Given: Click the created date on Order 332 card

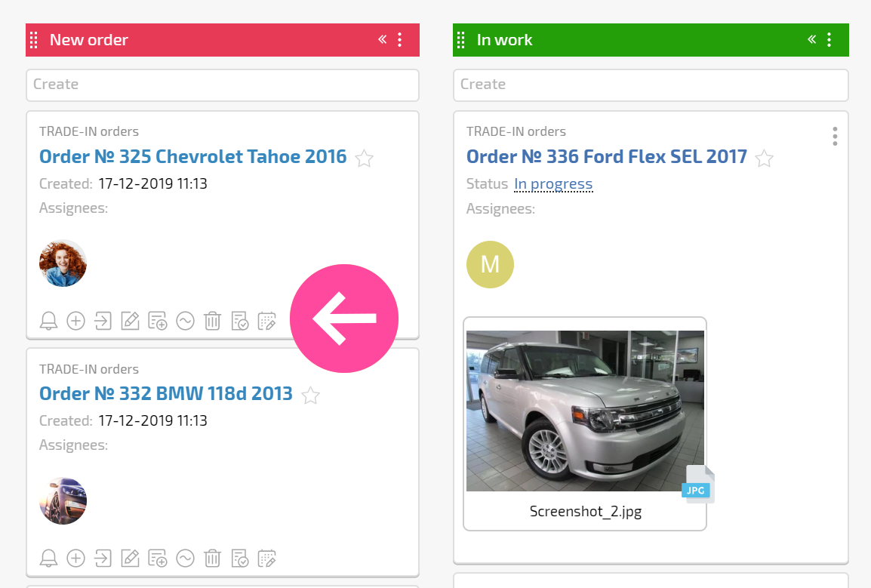Looking at the screenshot, I should (152, 420).
